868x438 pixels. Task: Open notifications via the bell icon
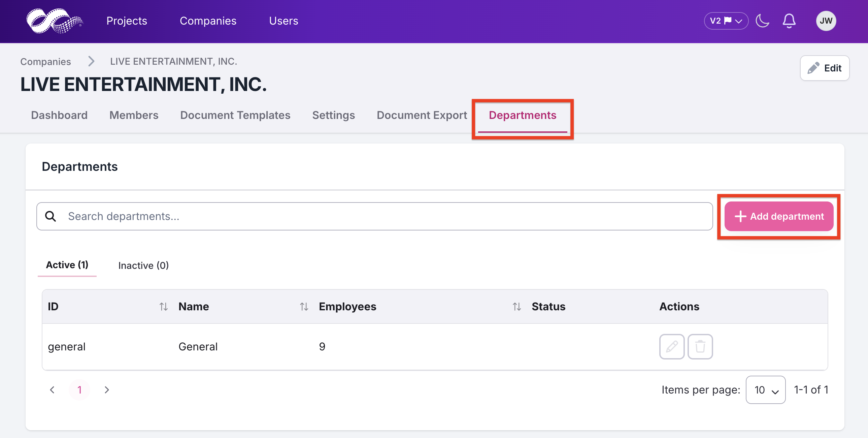pos(789,21)
